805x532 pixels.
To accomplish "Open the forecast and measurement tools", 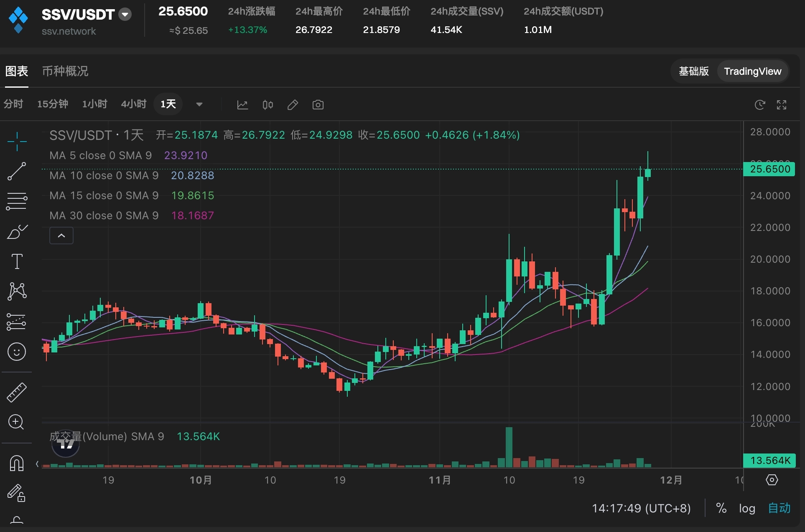I will click(17, 322).
